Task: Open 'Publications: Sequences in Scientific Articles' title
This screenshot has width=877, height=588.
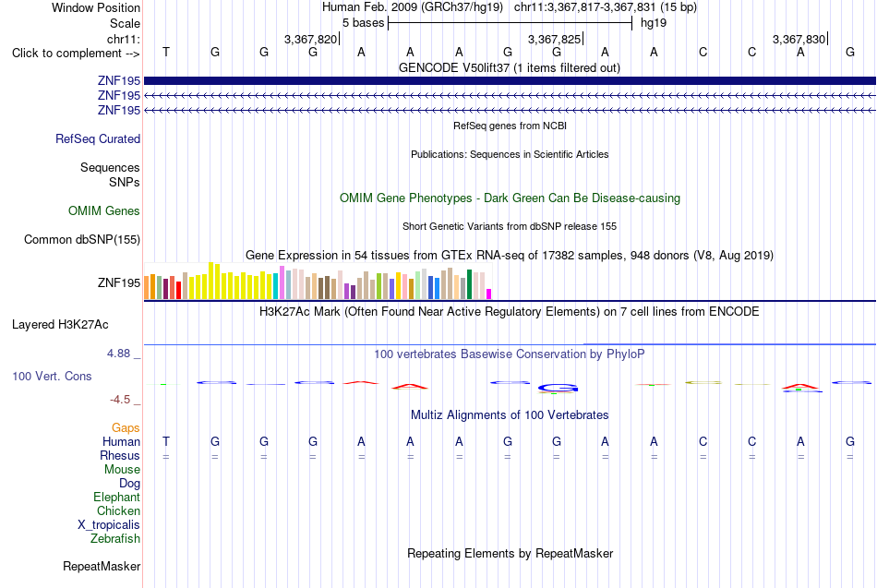Action: coord(510,154)
